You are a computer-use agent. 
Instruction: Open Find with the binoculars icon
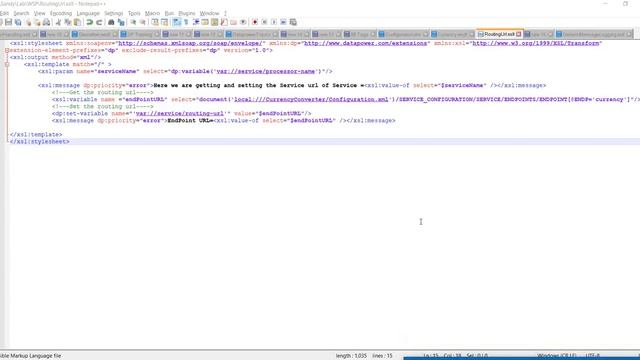(x=111, y=22)
